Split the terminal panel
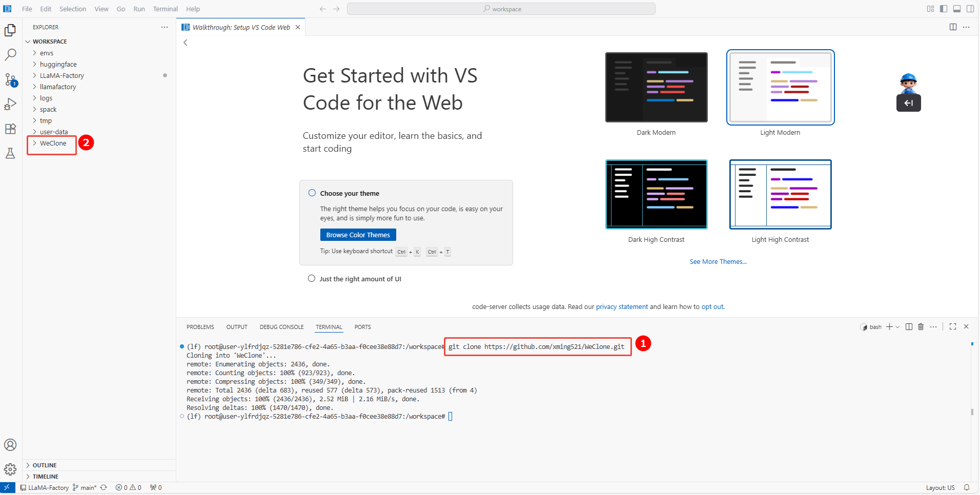The width and height of the screenshot is (980, 495). coord(909,327)
